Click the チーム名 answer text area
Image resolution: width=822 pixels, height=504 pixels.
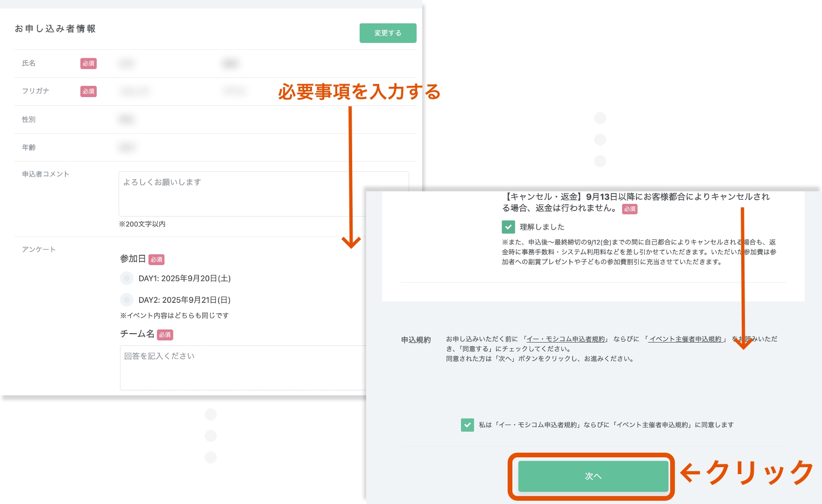click(x=243, y=368)
